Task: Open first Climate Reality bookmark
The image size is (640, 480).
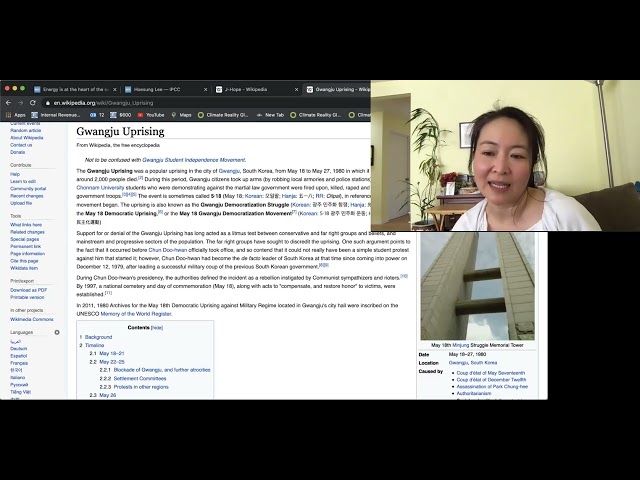Action: pyautogui.click(x=223, y=115)
